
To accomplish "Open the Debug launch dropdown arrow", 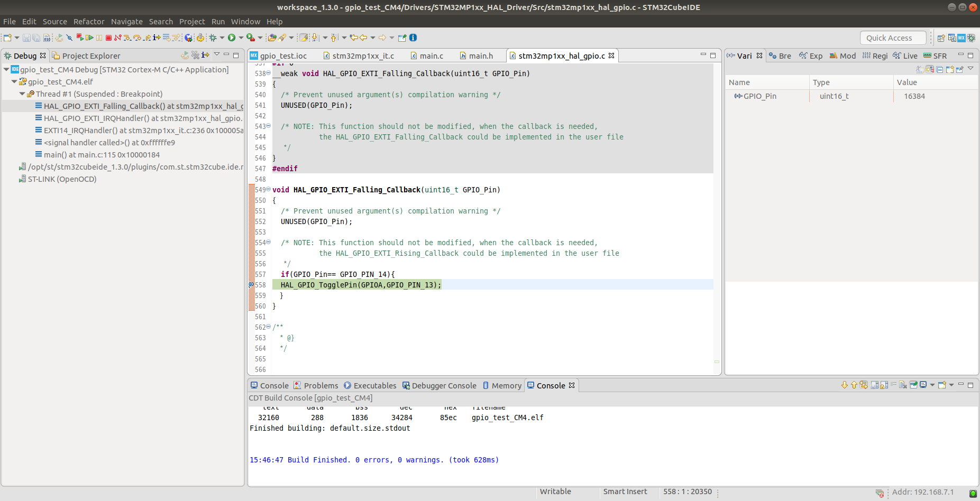I will pyautogui.click(x=222, y=38).
